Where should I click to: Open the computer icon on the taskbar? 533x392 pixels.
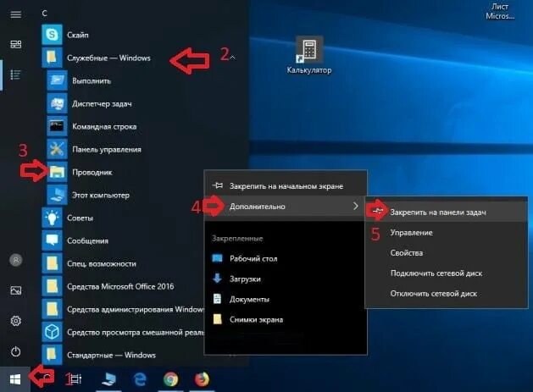click(108, 379)
